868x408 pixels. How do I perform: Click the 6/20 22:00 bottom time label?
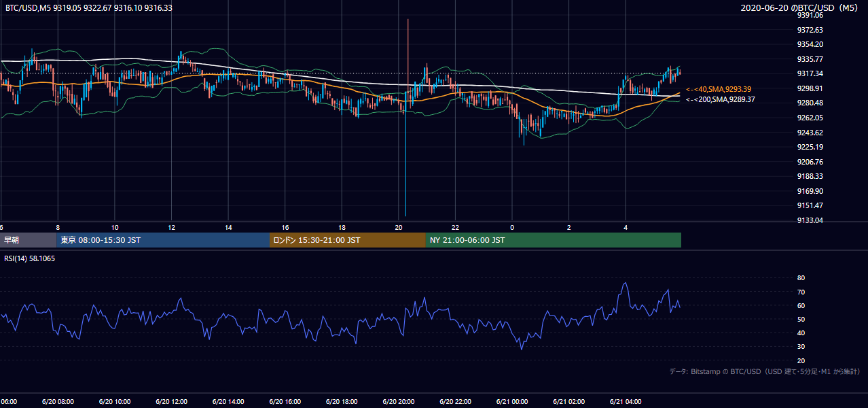456,402
